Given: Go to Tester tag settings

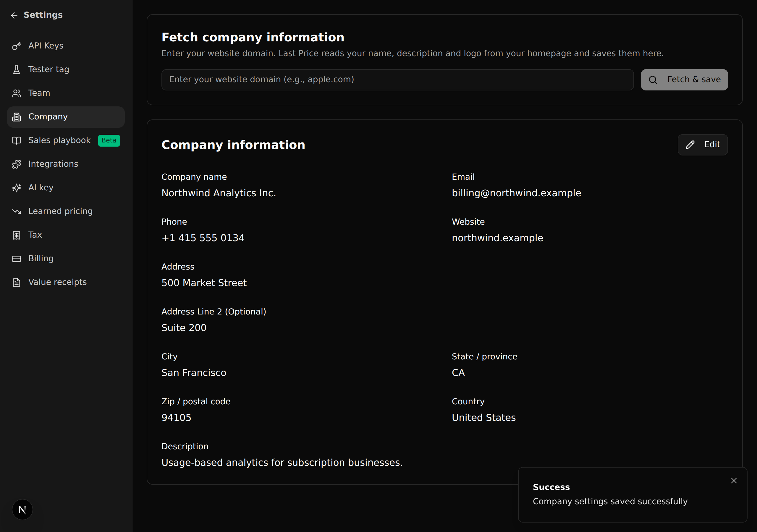Looking at the screenshot, I should [x=66, y=69].
